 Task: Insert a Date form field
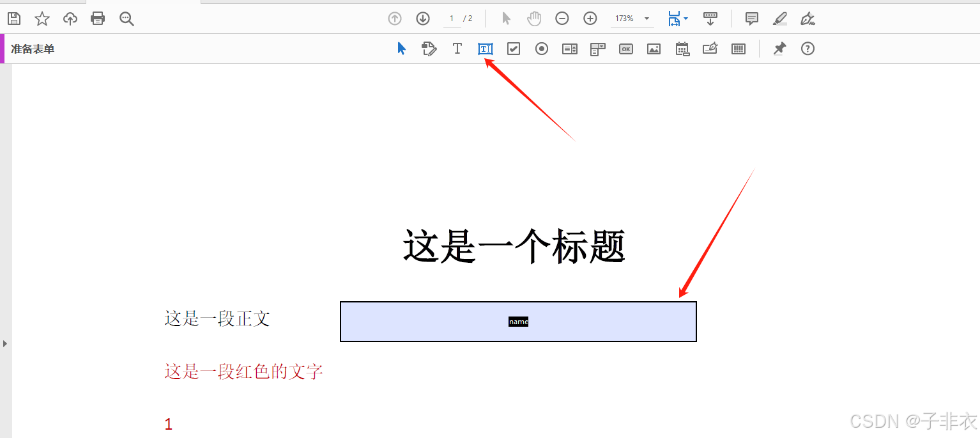682,49
